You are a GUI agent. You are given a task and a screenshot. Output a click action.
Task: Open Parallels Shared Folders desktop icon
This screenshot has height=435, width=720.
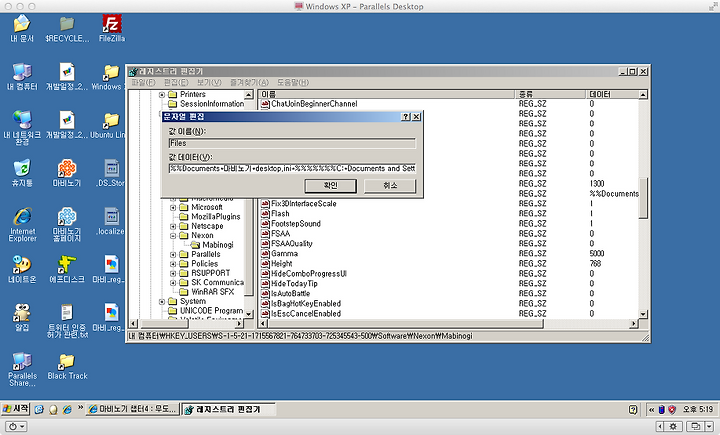click(x=22, y=369)
